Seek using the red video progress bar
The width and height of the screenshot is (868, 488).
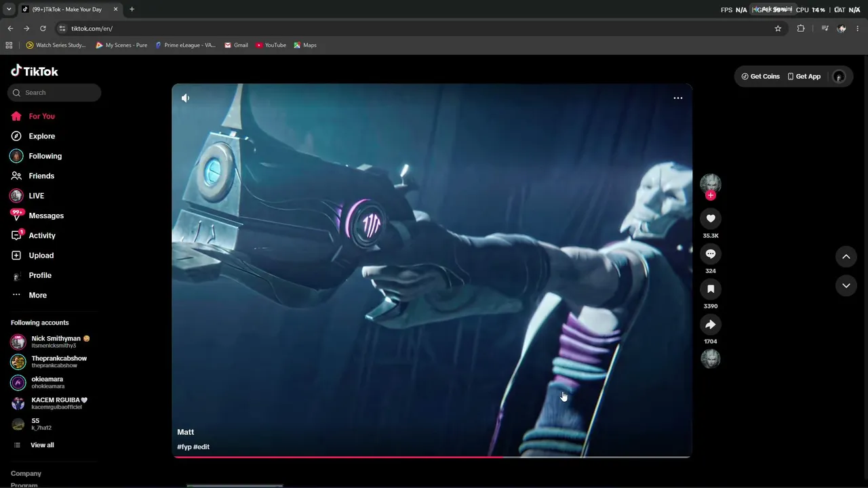(x=432, y=457)
